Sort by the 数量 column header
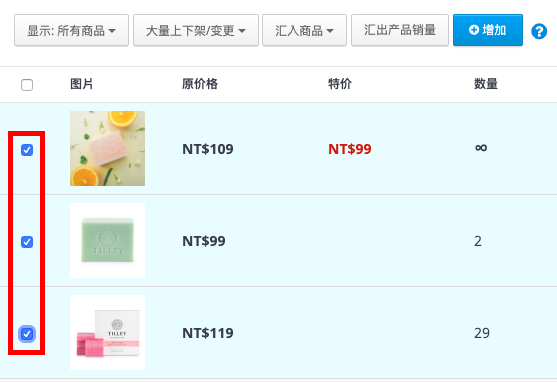 point(486,84)
